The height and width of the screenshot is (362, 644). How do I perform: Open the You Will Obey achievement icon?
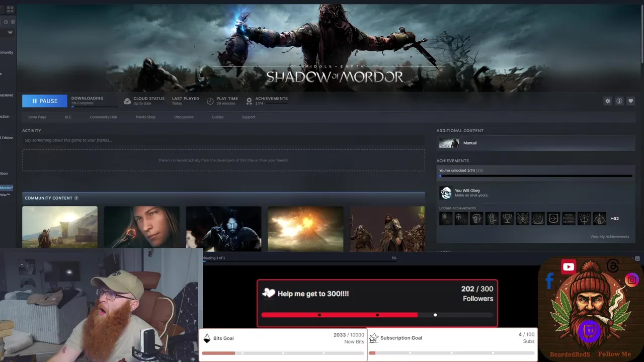(445, 193)
